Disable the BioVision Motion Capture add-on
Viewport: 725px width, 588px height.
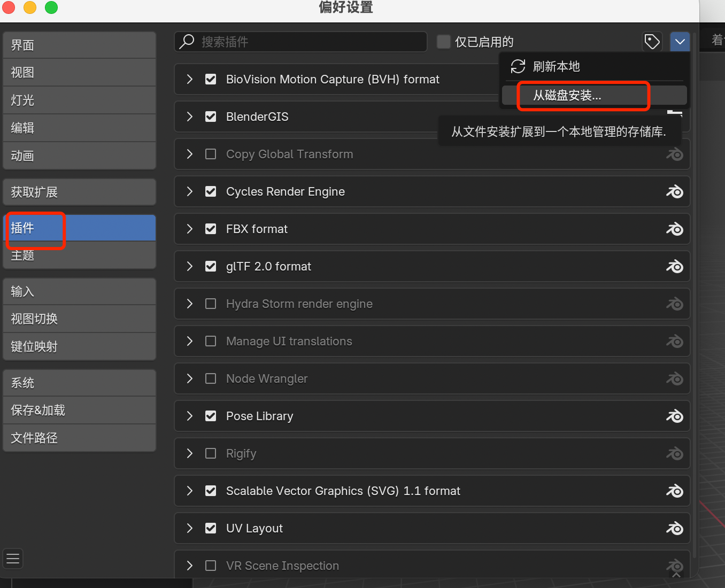pos(211,79)
